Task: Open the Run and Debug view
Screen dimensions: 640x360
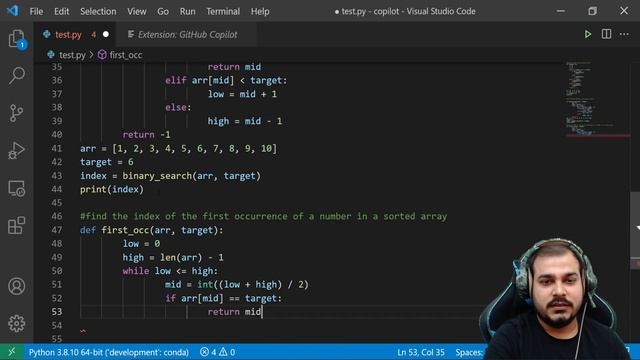Action: click(x=17, y=151)
